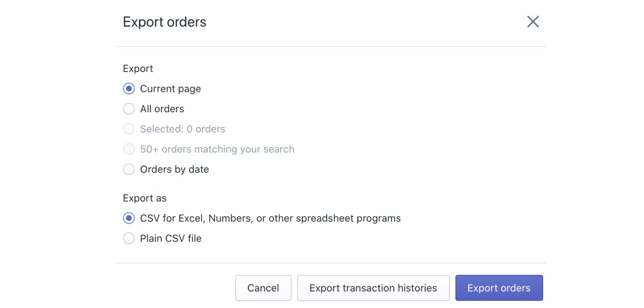
Task: Choose the All orders radio button
Action: pyautogui.click(x=129, y=109)
